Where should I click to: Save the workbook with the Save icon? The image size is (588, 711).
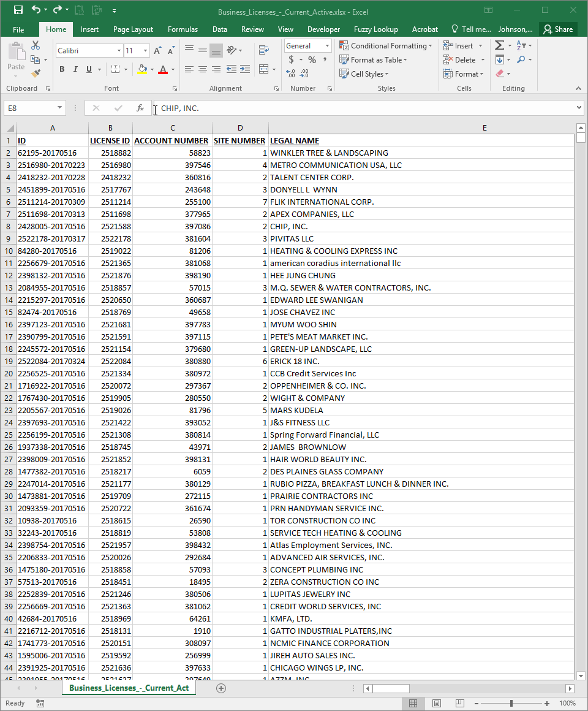click(18, 10)
